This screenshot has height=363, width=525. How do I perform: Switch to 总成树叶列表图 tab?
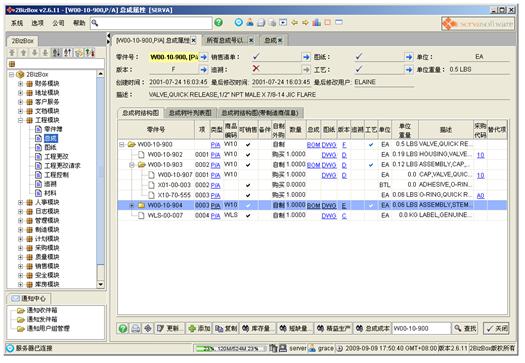coord(190,113)
